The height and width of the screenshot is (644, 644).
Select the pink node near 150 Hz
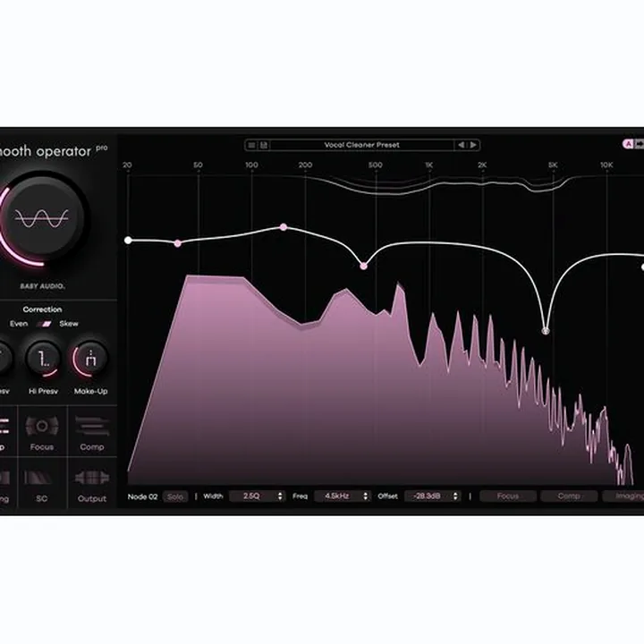[x=284, y=227]
